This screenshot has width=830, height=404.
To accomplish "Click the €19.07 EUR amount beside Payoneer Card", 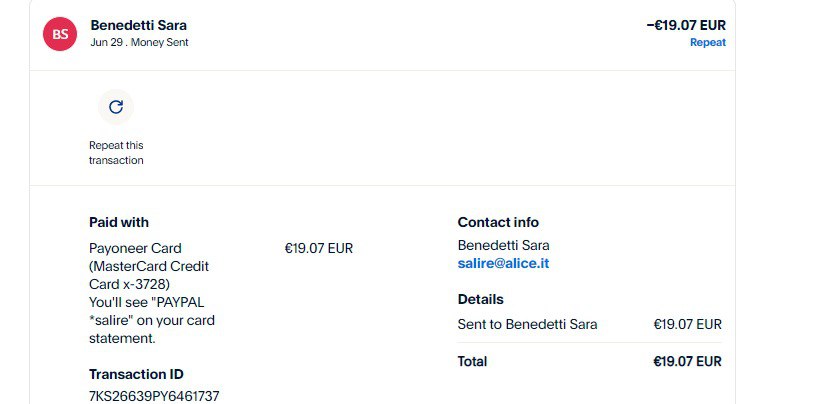I will [x=319, y=248].
